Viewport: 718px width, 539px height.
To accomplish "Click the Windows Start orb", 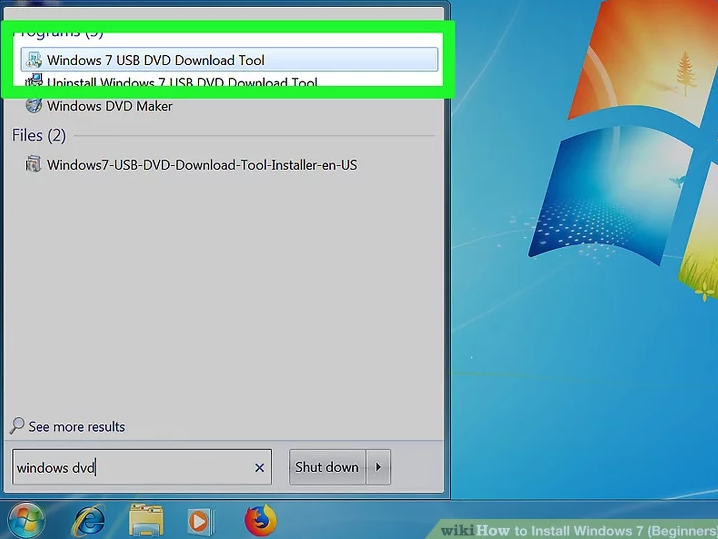I will [x=26, y=520].
